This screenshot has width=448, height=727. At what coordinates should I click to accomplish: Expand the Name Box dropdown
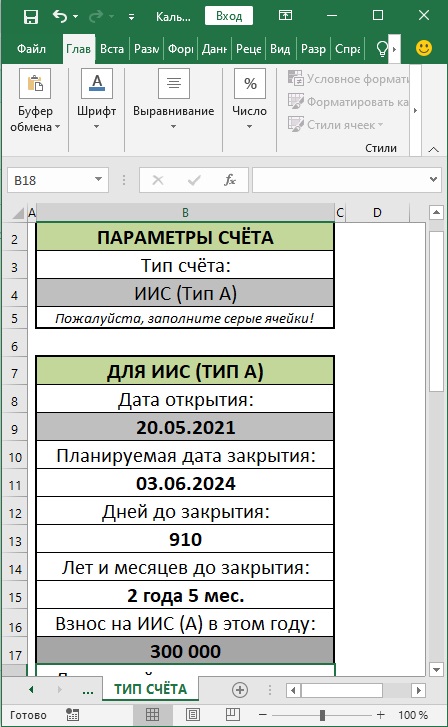[x=98, y=180]
